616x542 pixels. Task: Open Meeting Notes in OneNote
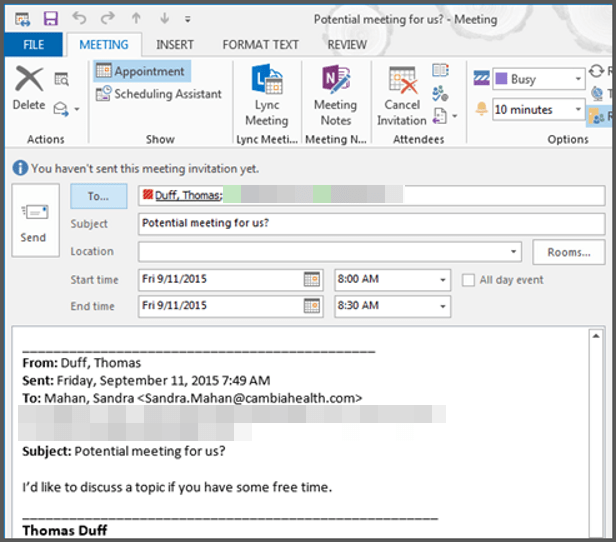(x=336, y=95)
